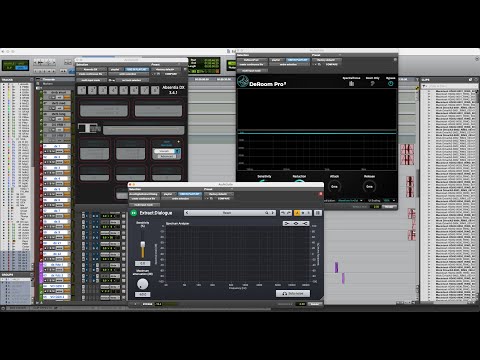Toggle Extract:Dialogue green power bypass icon
Screen dimensions: 480x360
[x=134, y=213]
